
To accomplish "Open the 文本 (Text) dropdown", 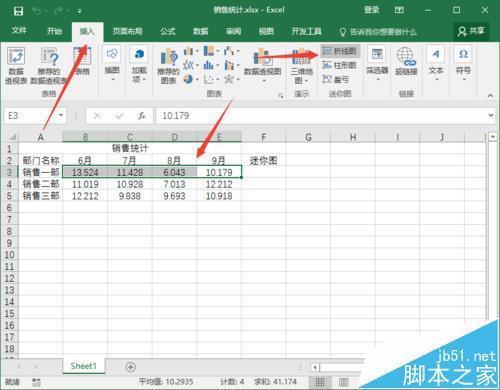I will (x=436, y=64).
